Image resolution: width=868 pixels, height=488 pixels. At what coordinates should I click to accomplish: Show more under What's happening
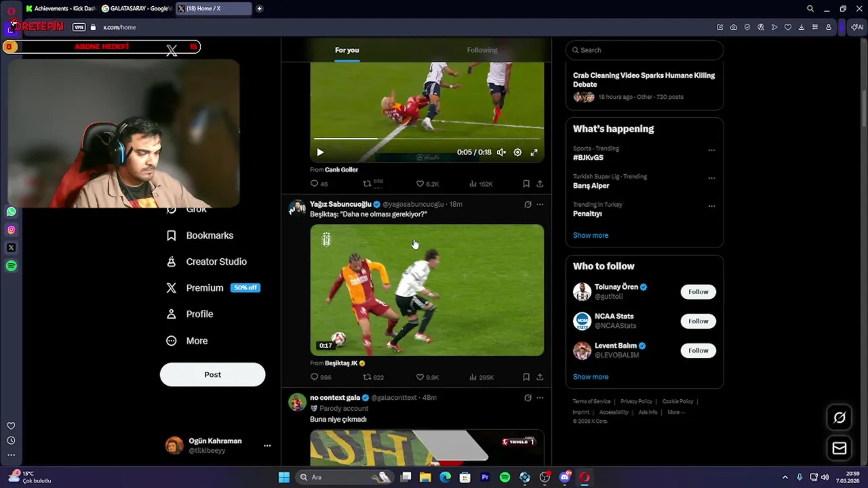coord(591,235)
